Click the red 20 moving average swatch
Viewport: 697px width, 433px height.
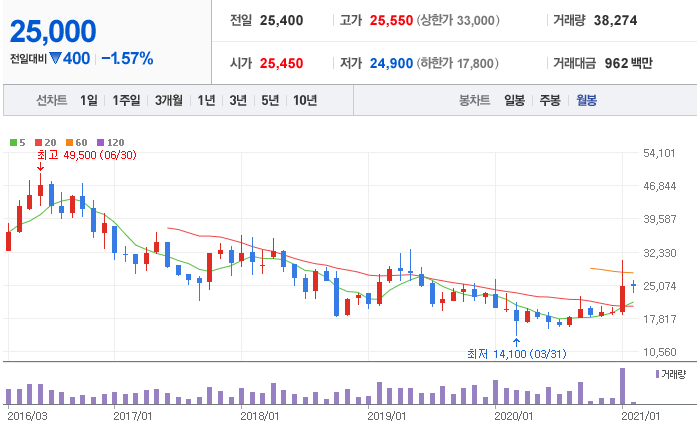pyautogui.click(x=38, y=142)
